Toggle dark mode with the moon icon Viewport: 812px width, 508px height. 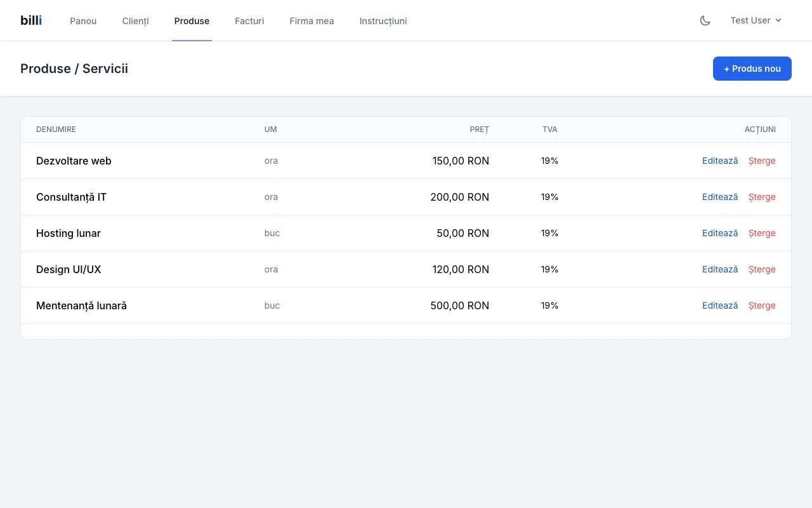[705, 20]
